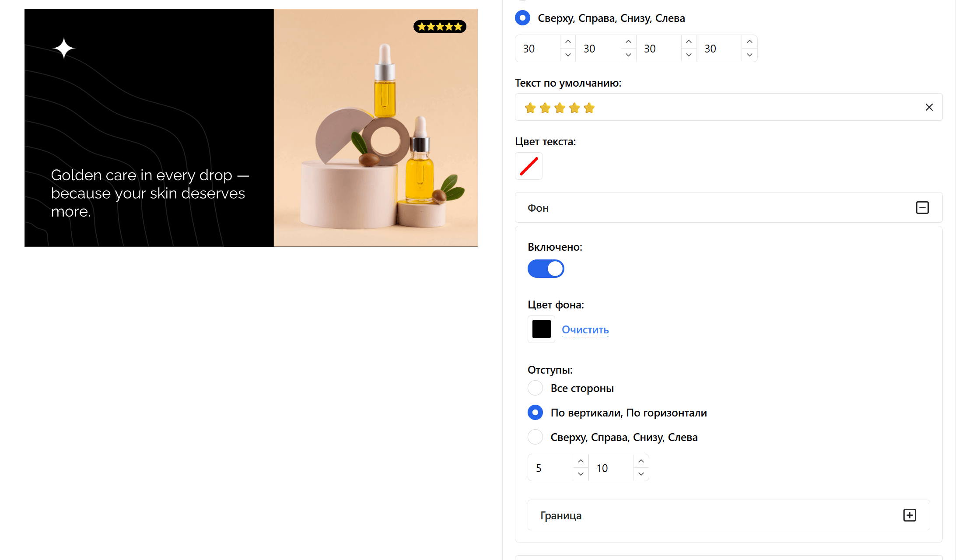Click the Очистить link

pyautogui.click(x=585, y=330)
